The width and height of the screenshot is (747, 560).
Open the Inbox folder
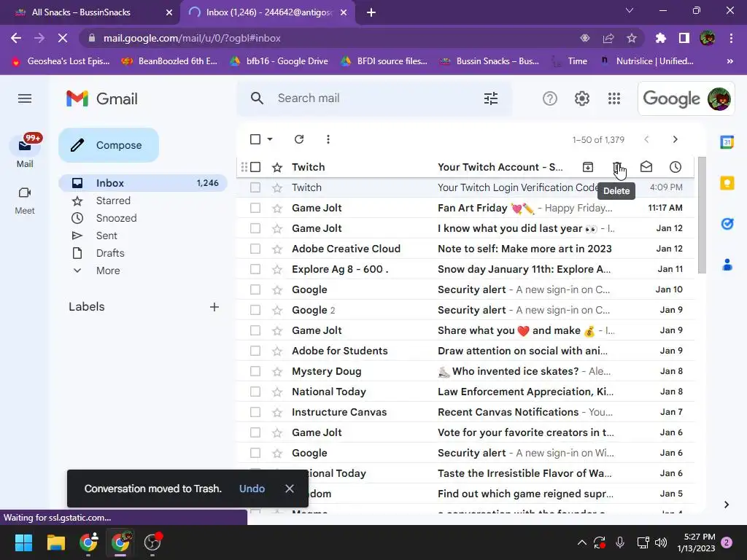point(143,183)
